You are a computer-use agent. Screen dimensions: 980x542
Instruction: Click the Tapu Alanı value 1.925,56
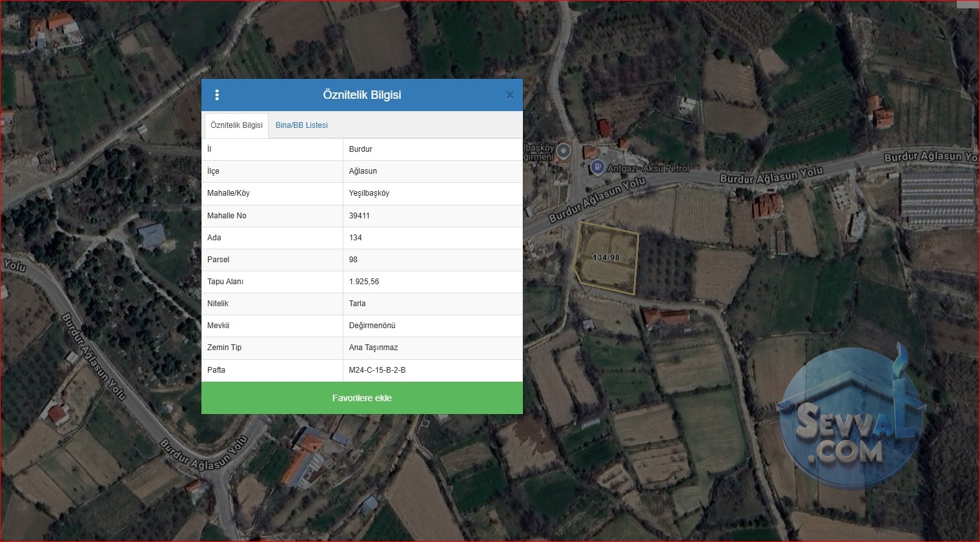pyautogui.click(x=363, y=282)
